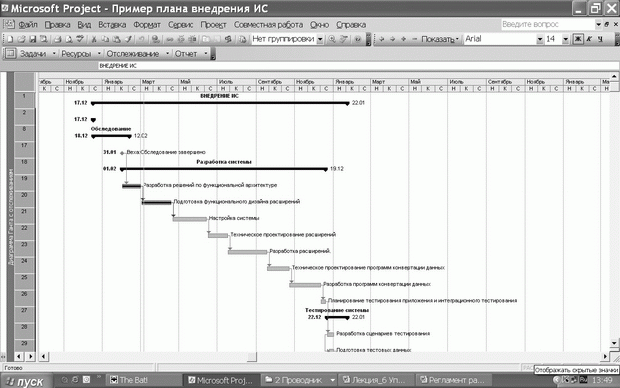This screenshot has width=620, height=388.
Task: Activate the Format Painter brush icon
Action: (128, 39)
